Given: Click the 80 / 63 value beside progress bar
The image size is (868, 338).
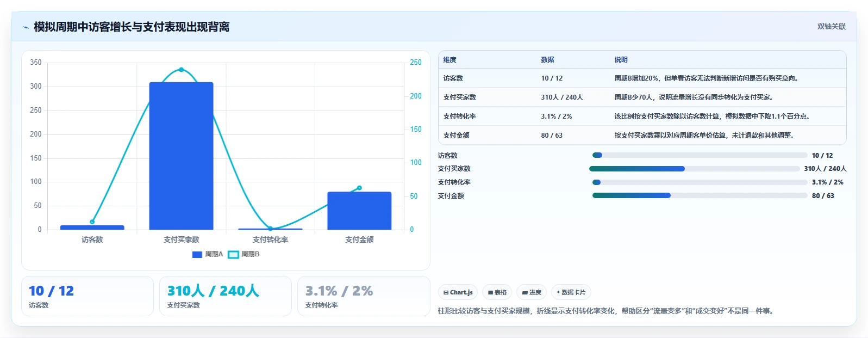Looking at the screenshot, I should point(823,196).
